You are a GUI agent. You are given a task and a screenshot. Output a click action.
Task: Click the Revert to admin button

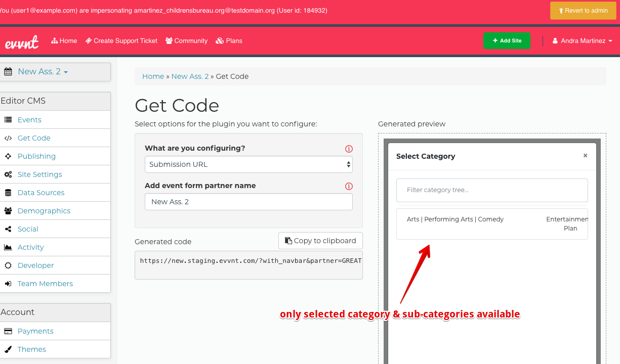tap(584, 11)
